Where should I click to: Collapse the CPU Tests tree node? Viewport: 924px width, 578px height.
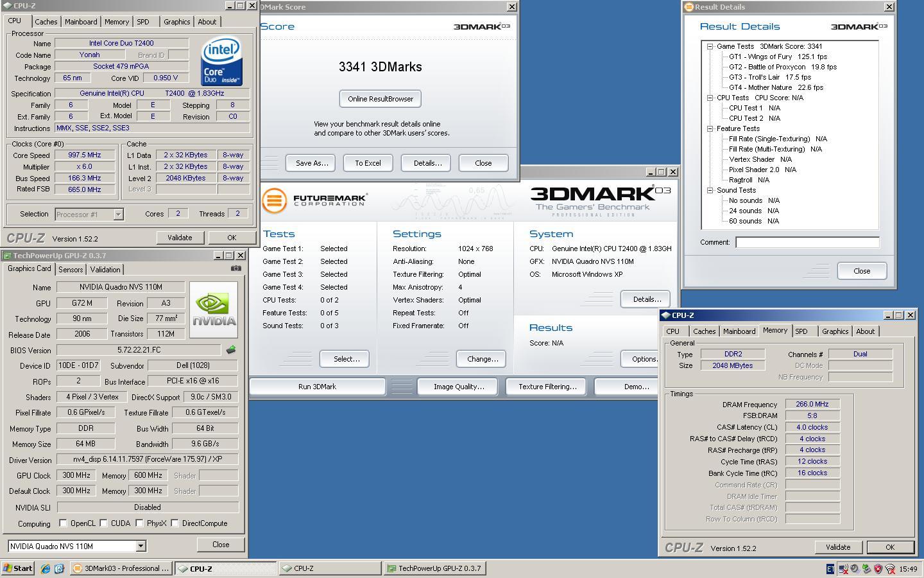[x=710, y=98]
